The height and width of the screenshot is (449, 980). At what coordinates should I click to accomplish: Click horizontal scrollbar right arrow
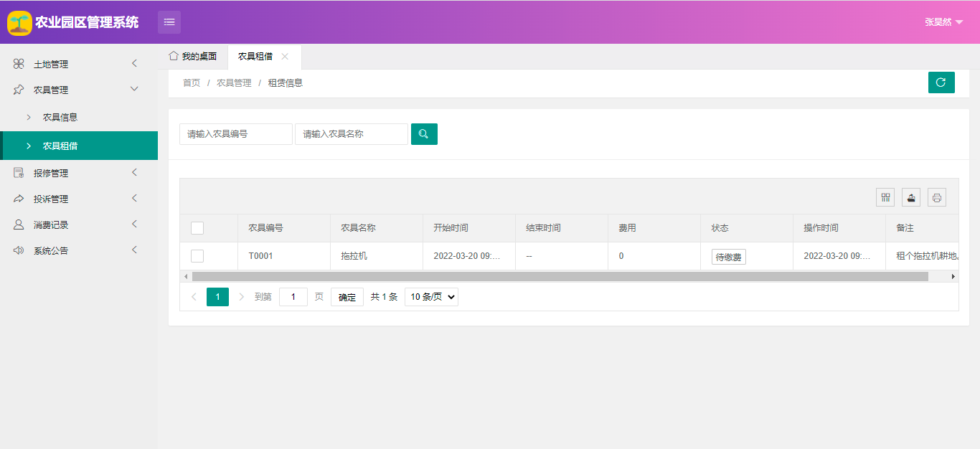point(953,276)
